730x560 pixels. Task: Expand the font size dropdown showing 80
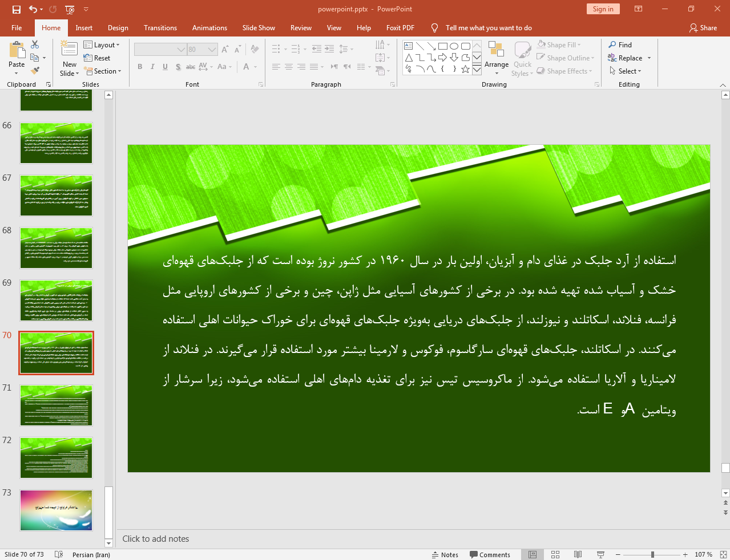pos(212,50)
